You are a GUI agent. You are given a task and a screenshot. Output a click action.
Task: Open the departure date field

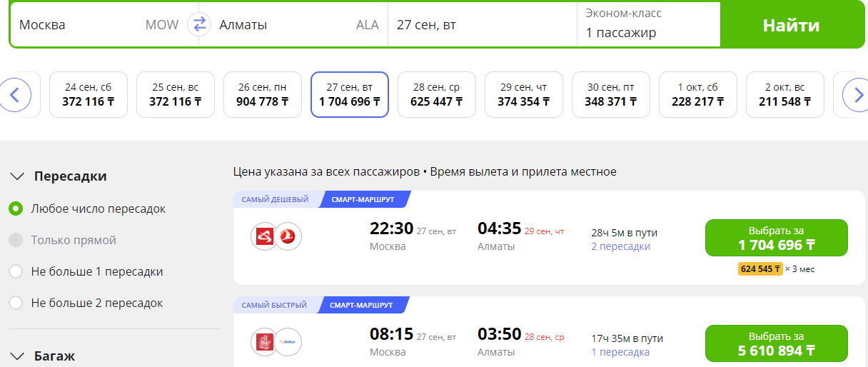pyautogui.click(x=482, y=25)
